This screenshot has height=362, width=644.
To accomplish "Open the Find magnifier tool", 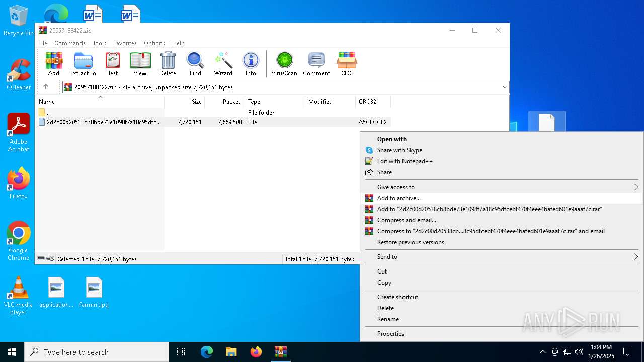I will pyautogui.click(x=195, y=64).
